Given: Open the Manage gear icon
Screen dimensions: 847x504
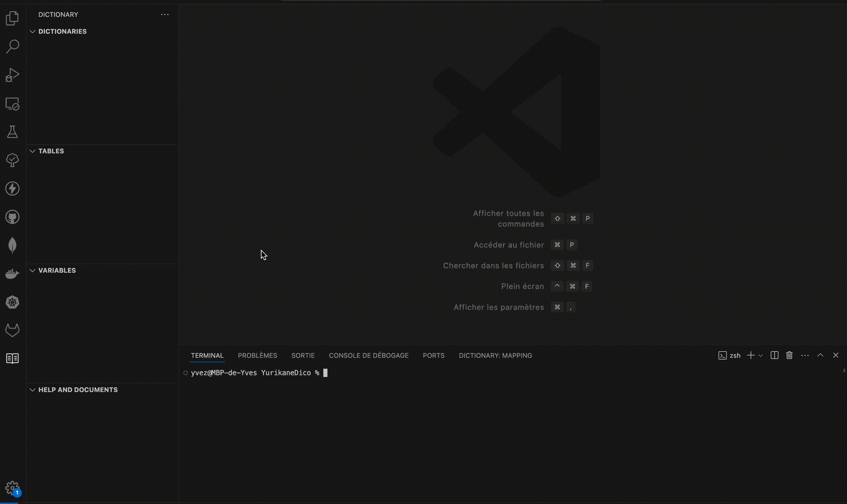Looking at the screenshot, I should pos(12,488).
